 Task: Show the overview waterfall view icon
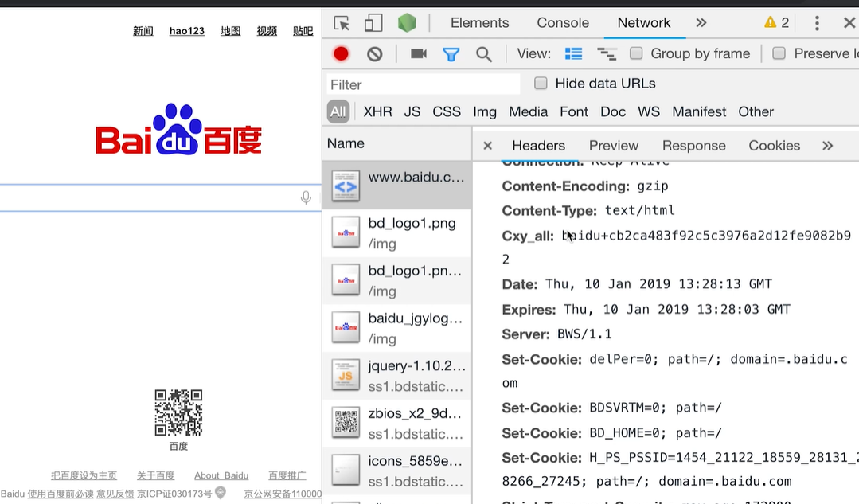(607, 53)
